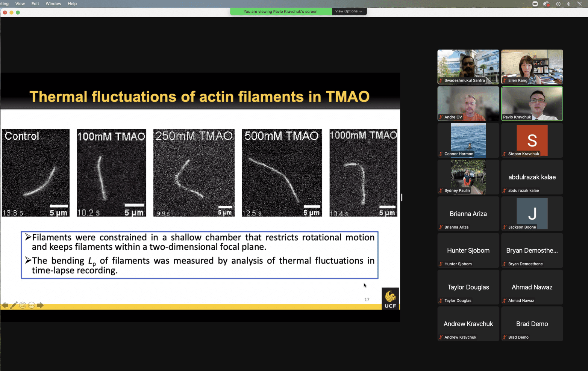Click the previous slide arrow on the slide
This screenshot has width=588, height=371.
click(5, 305)
